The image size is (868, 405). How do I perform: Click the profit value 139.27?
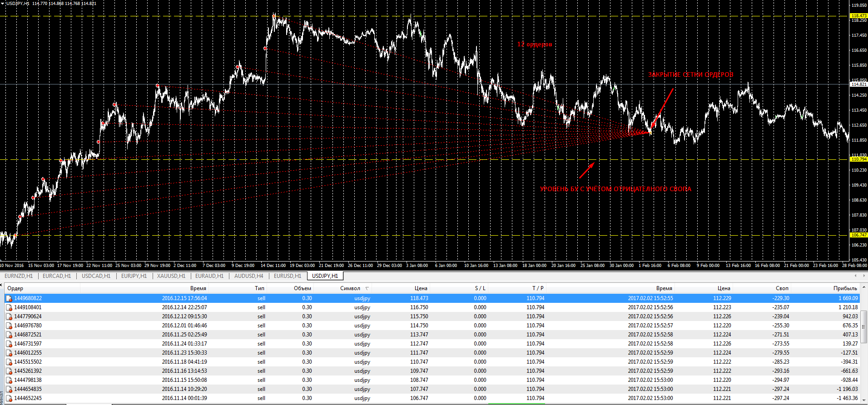pos(850,344)
